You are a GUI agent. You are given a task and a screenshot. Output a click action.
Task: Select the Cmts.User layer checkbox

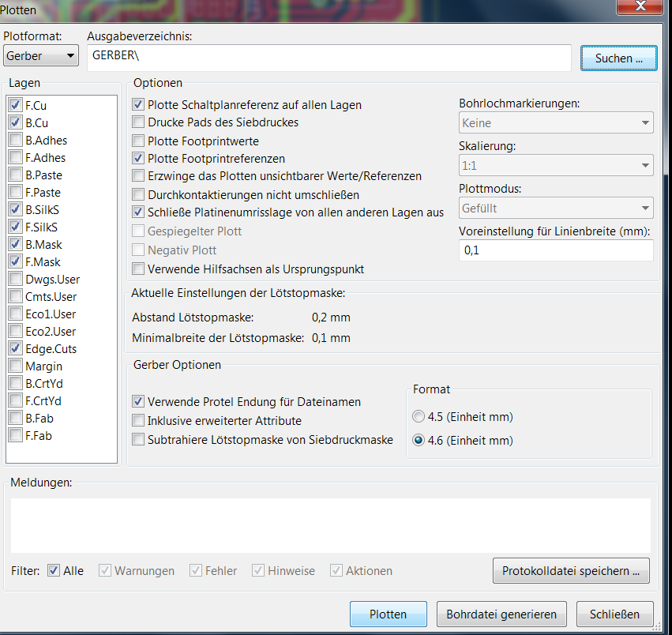point(16,296)
